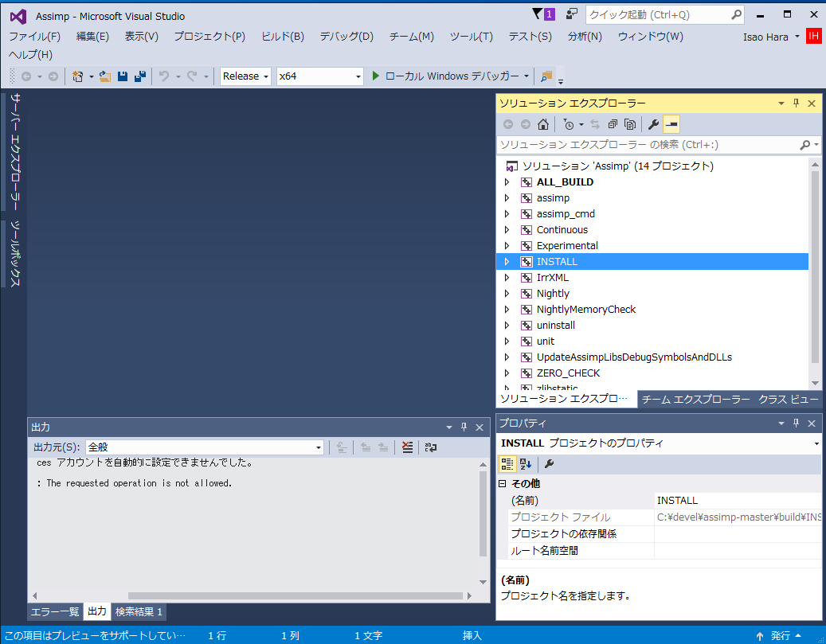
Task: Toggle Show All Files in Solution Explorer
Action: [x=630, y=124]
